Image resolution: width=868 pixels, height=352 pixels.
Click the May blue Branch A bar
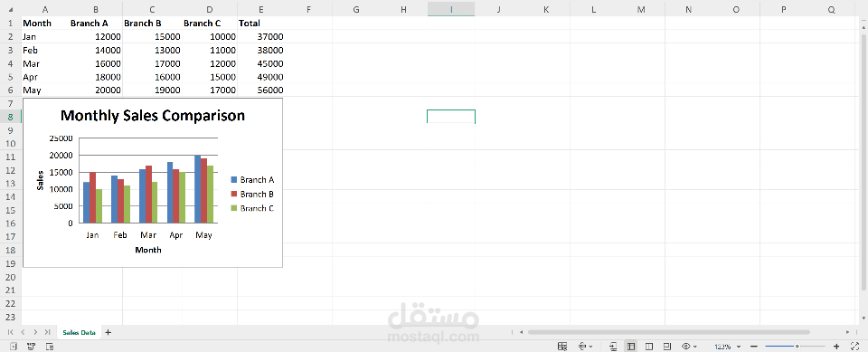(x=198, y=189)
